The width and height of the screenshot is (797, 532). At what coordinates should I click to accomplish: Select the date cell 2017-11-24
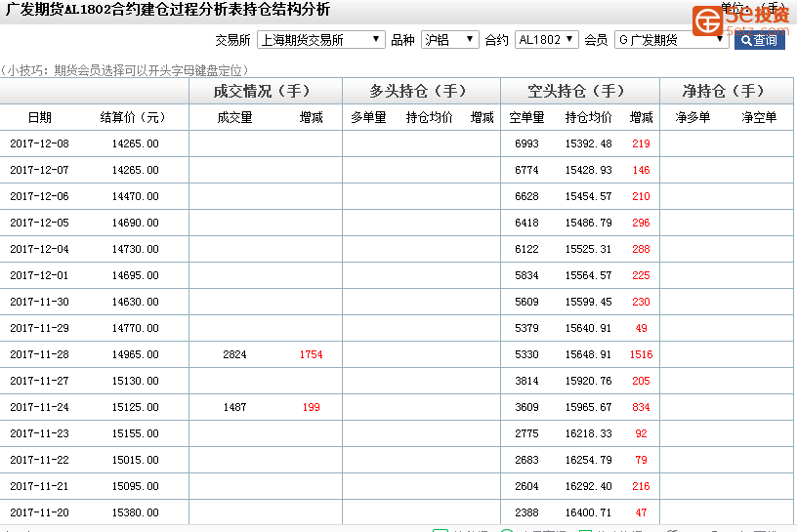coord(39,407)
